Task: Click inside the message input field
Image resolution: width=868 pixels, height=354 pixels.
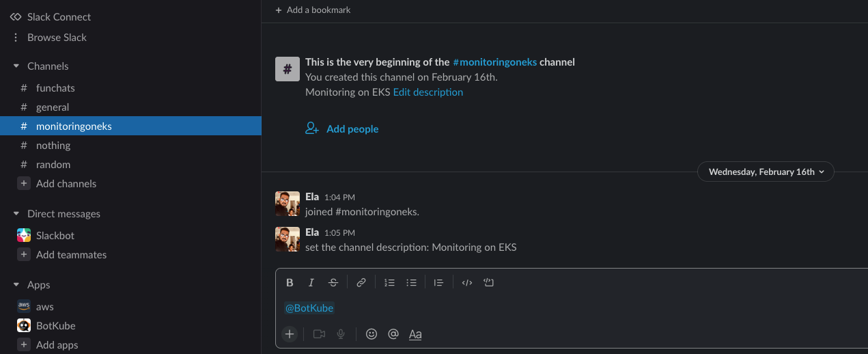Action: [572, 308]
